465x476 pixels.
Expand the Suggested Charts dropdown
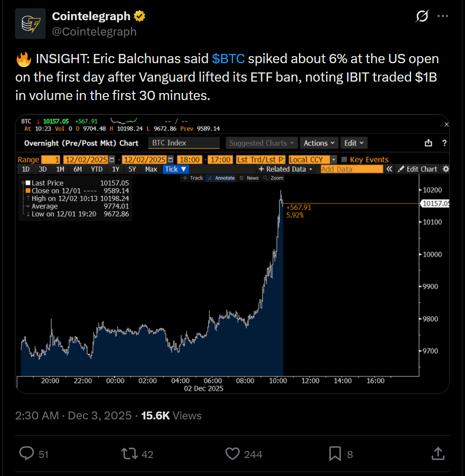(261, 143)
